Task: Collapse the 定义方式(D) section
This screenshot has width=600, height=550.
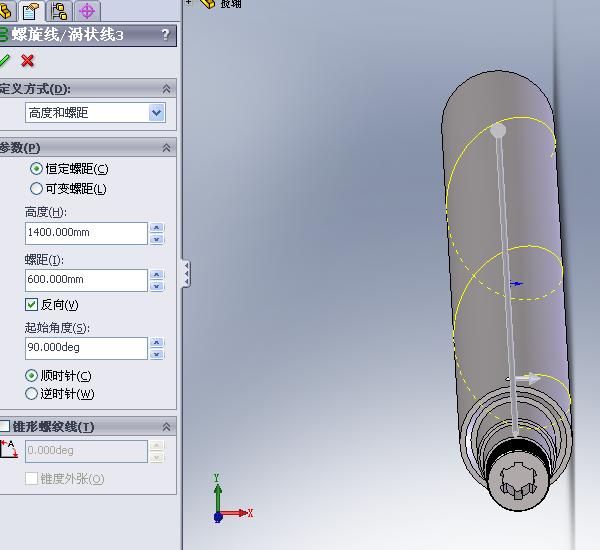Action: tap(166, 89)
